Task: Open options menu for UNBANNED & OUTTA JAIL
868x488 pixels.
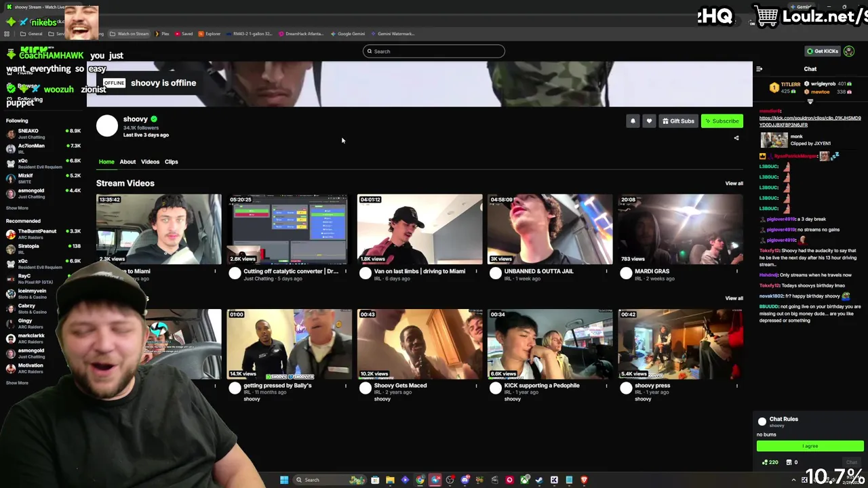Action: click(607, 272)
